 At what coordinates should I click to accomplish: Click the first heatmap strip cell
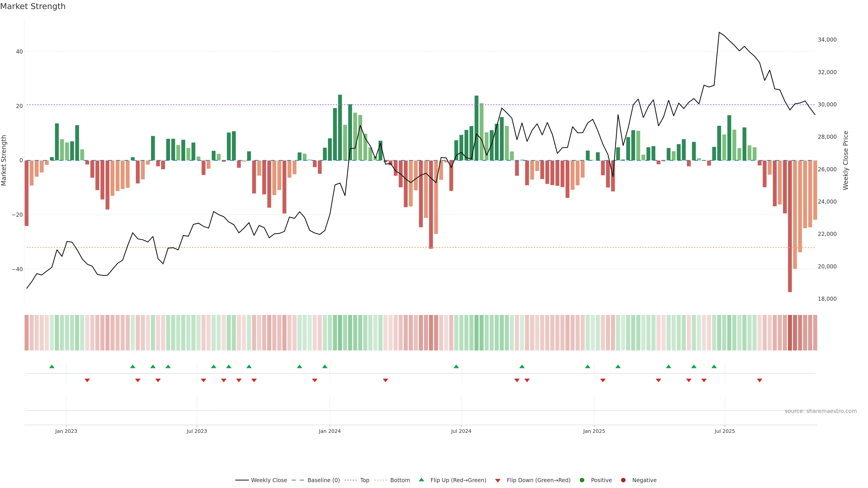coord(26,332)
